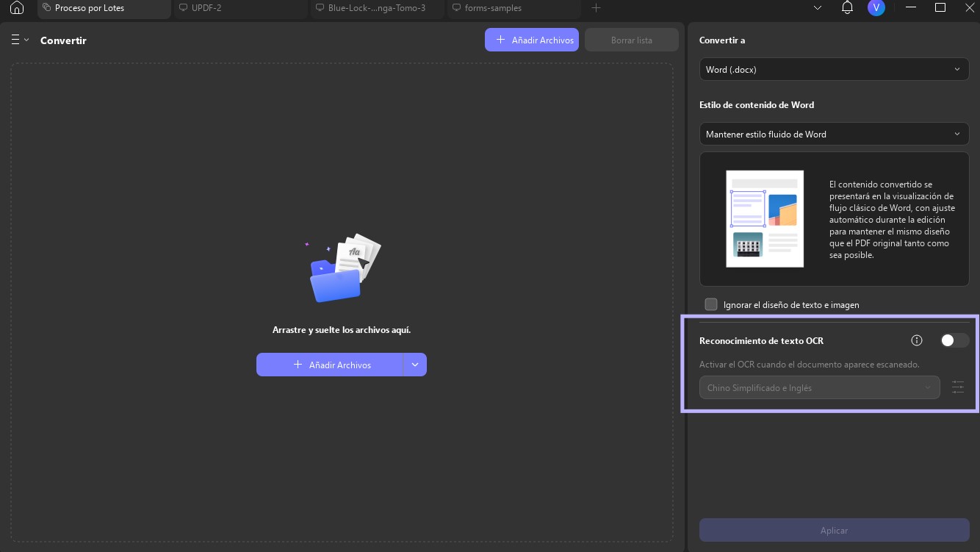Image resolution: width=980 pixels, height=552 pixels.
Task: Switch to Proceso por Lotes tab
Action: coord(104,8)
